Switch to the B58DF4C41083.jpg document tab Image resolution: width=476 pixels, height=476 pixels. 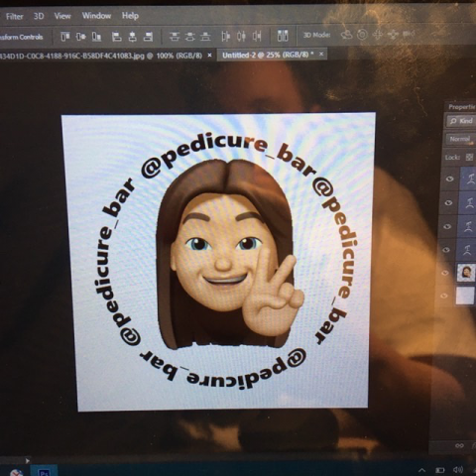point(101,56)
